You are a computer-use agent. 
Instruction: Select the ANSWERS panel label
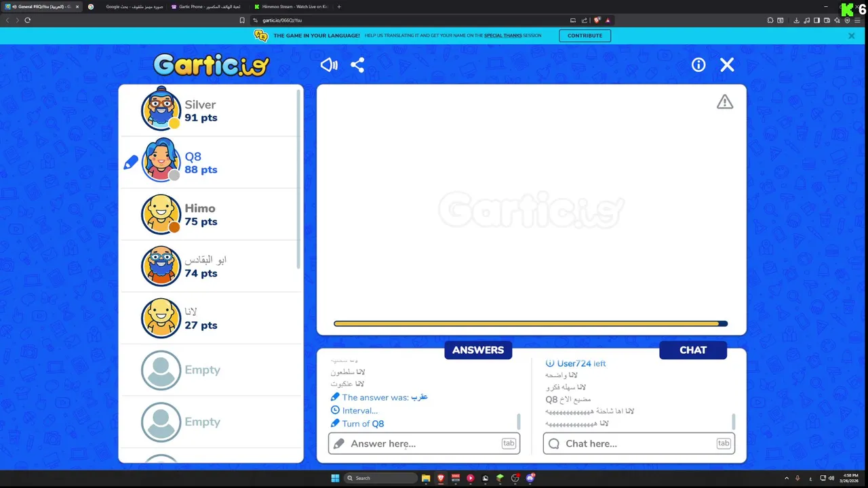(x=478, y=350)
